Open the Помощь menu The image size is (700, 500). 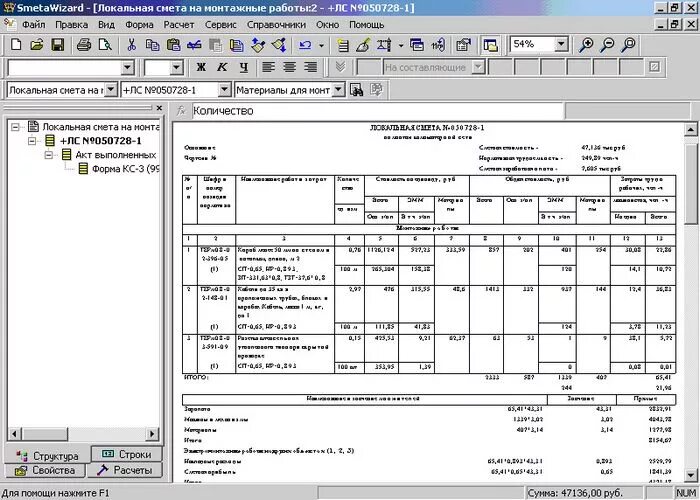click(x=367, y=25)
